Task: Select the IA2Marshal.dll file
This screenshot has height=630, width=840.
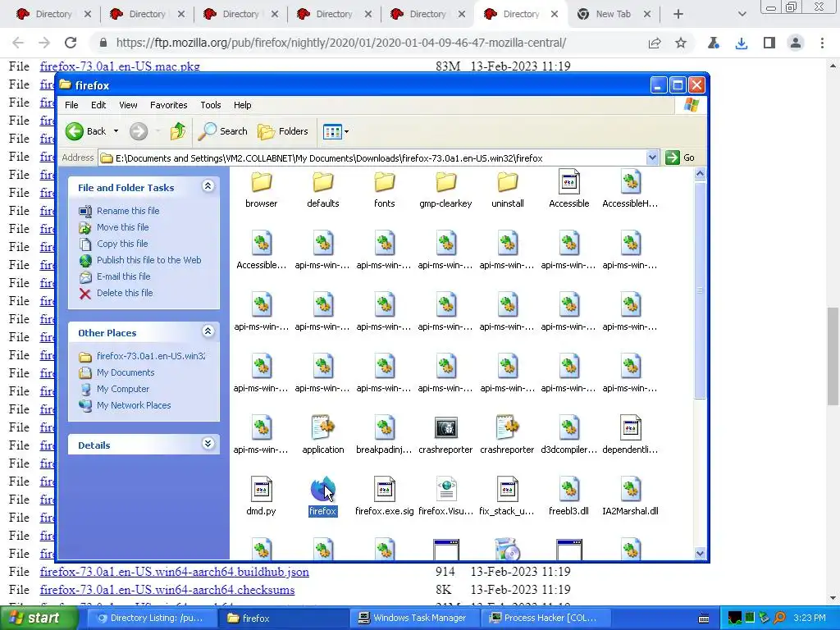Action: (631, 489)
